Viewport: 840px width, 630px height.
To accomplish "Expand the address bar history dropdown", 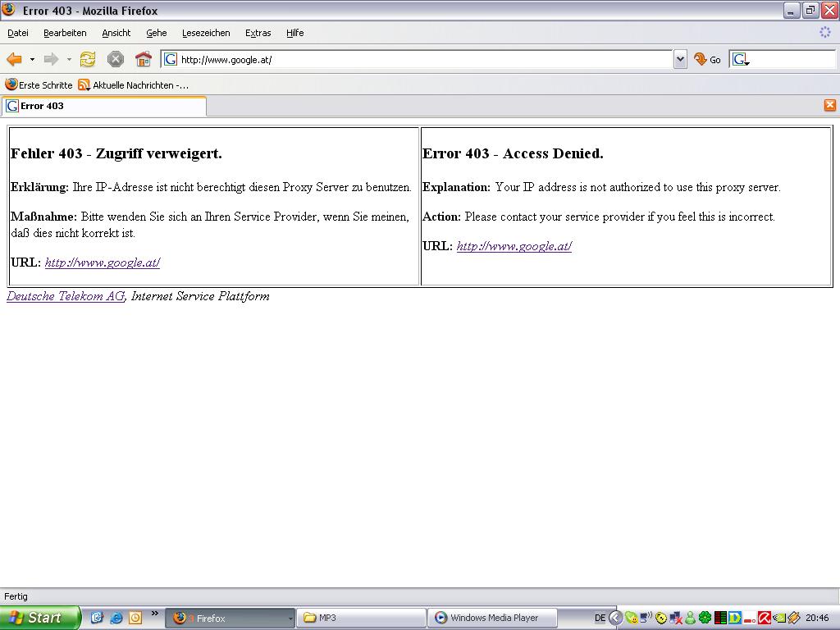I will click(x=680, y=59).
